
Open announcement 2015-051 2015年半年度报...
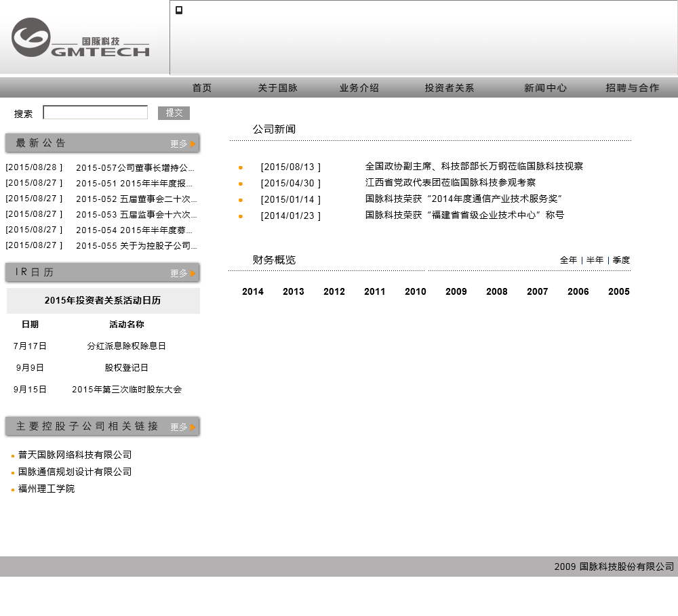click(134, 183)
